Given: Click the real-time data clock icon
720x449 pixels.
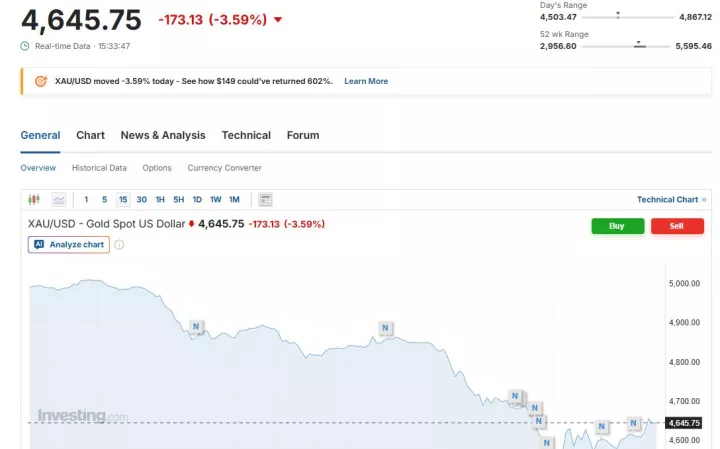Looking at the screenshot, I should point(25,46).
